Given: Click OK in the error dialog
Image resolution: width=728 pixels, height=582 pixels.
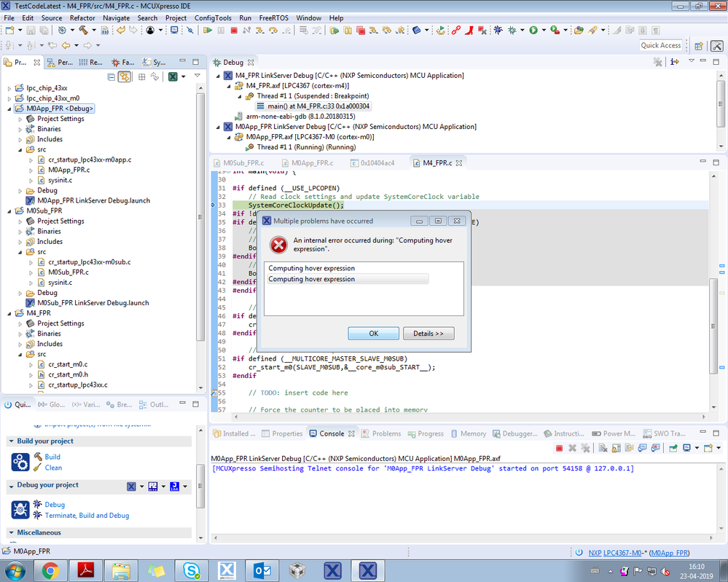Looking at the screenshot, I should coord(373,333).
